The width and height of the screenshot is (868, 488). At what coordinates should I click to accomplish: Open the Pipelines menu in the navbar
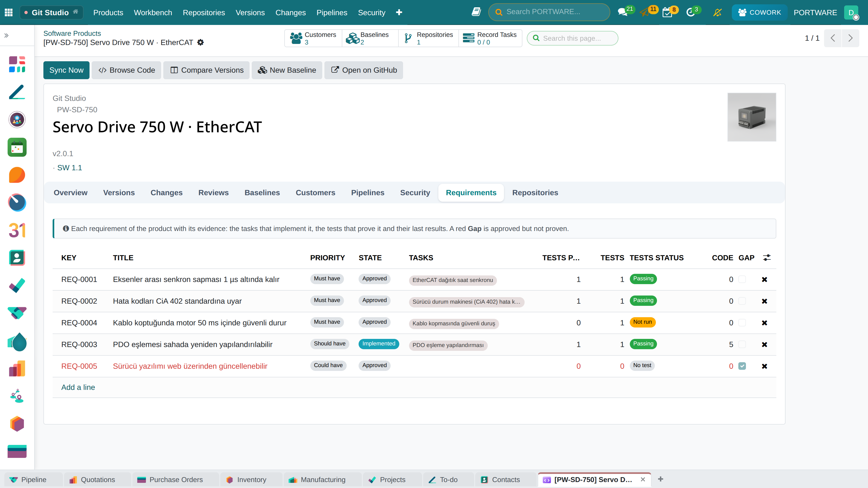point(331,12)
